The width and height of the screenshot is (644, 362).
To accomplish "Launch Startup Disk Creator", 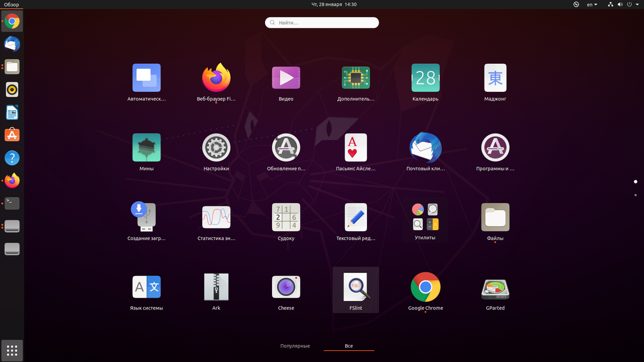I will click(x=144, y=216).
